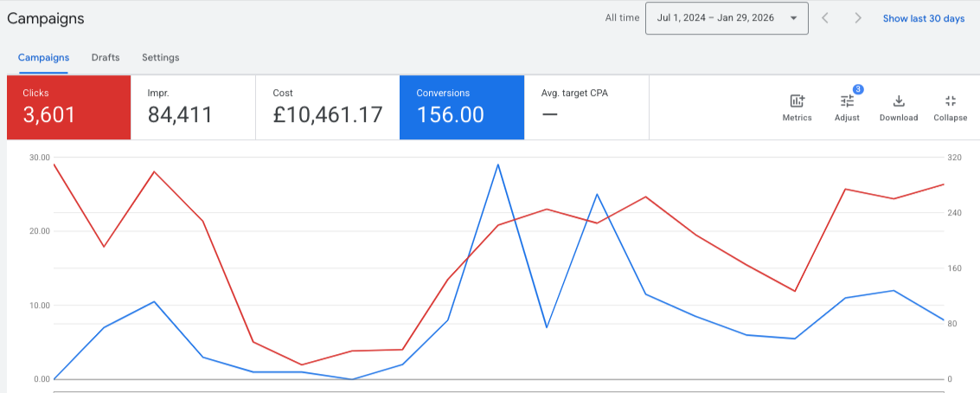Click the date range dropdown caret
This screenshot has width=980, height=393.
coord(793,18)
